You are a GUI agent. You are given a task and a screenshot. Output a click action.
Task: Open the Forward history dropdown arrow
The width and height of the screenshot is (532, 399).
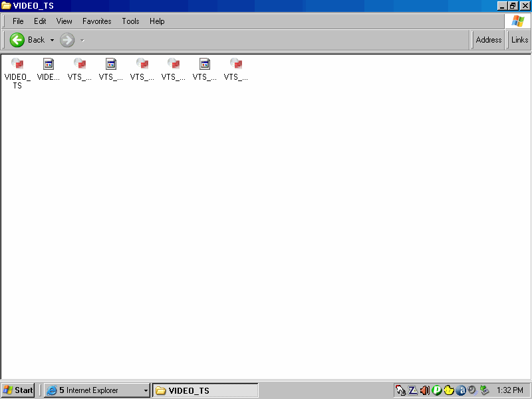(82, 41)
